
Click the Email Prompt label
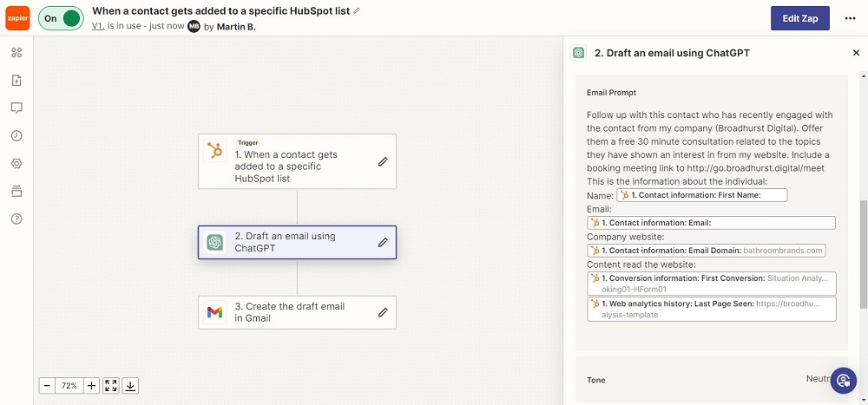(x=611, y=93)
